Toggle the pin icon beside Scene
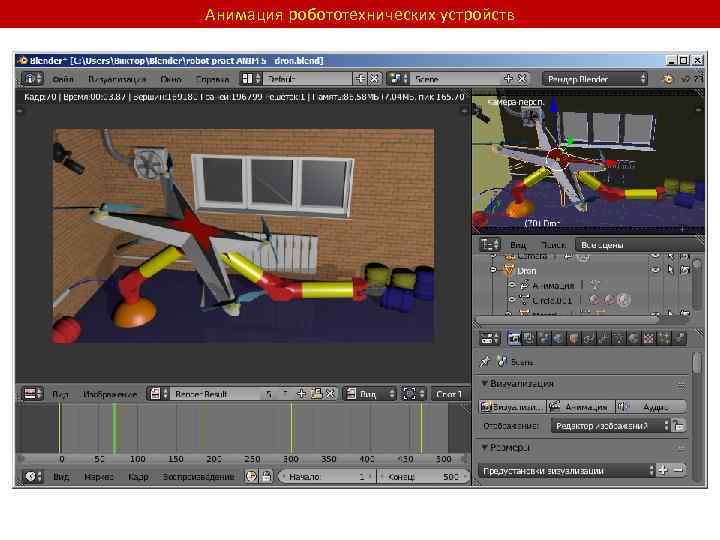 coord(485,362)
